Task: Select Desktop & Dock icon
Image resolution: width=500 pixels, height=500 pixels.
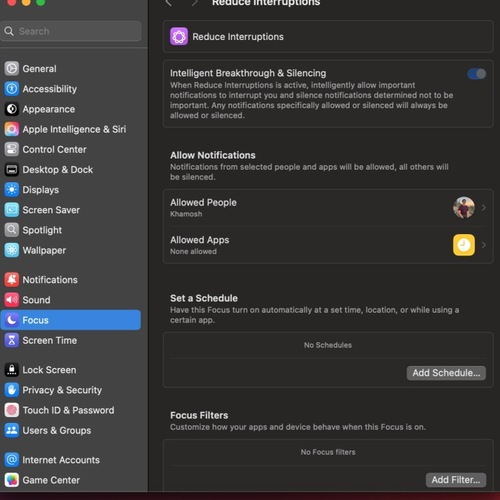Action: click(12, 170)
